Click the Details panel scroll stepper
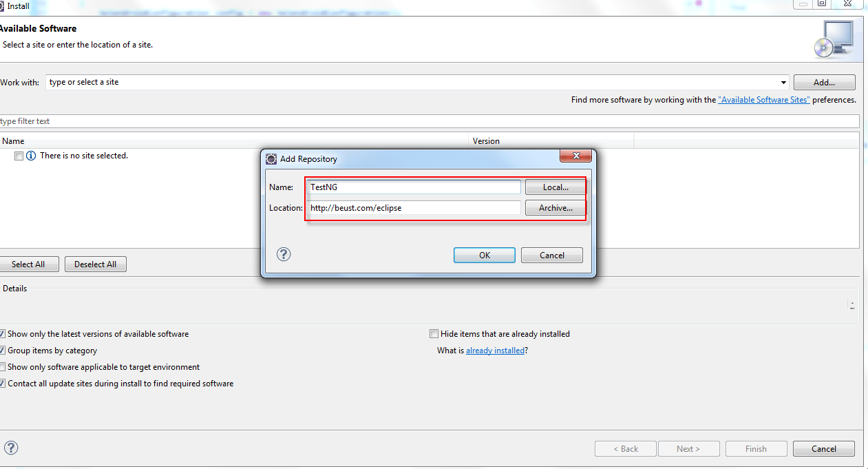This screenshot has width=868, height=469. (853, 305)
